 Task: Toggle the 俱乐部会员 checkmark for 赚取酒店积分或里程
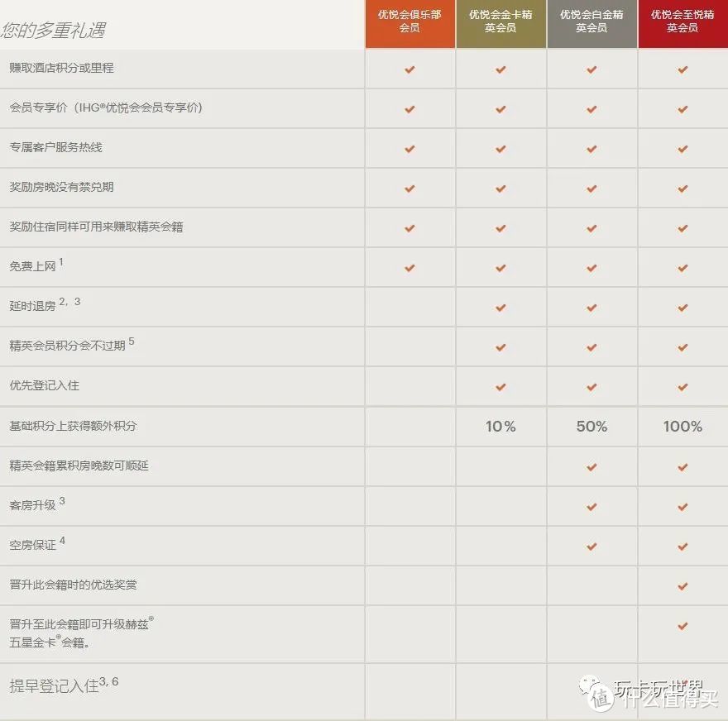coord(409,69)
